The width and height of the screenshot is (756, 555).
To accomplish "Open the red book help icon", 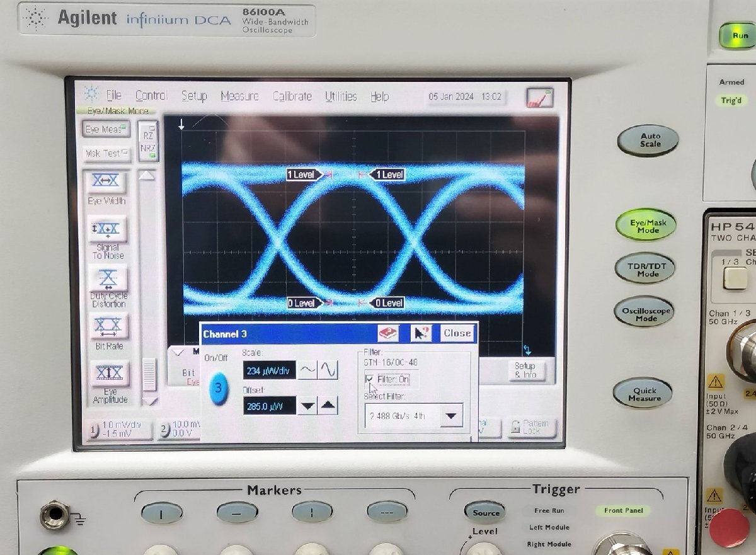I will (x=388, y=333).
